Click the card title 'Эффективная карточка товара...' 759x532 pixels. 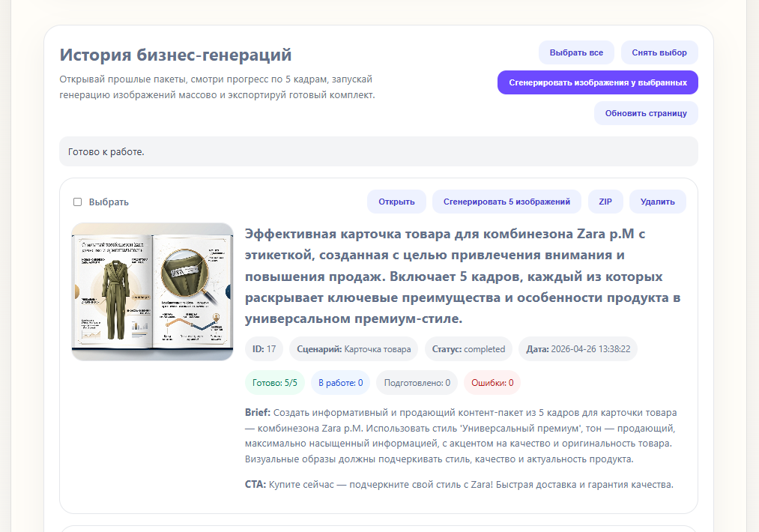(463, 276)
